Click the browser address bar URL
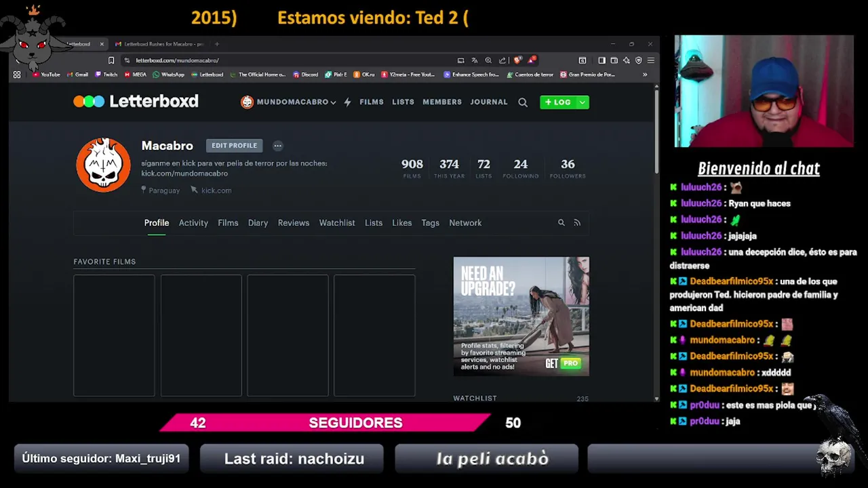The image size is (868, 488). (x=177, y=60)
